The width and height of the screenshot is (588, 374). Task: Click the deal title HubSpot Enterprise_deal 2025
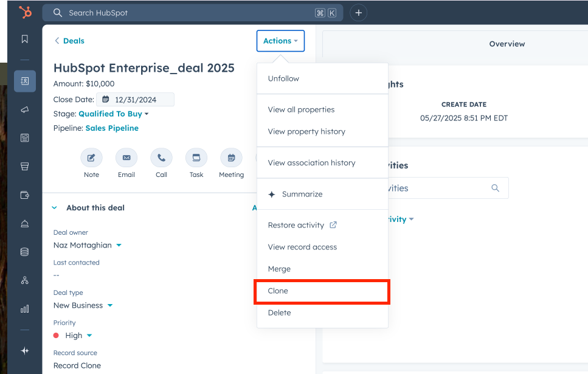point(144,68)
